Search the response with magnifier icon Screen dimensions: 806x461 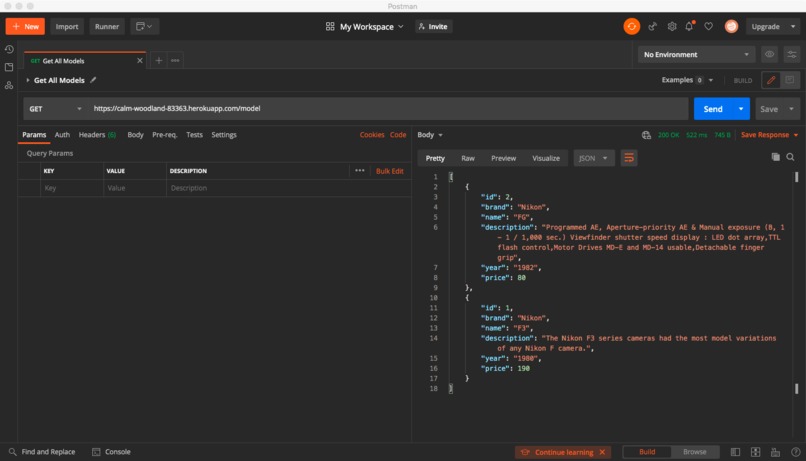point(790,157)
